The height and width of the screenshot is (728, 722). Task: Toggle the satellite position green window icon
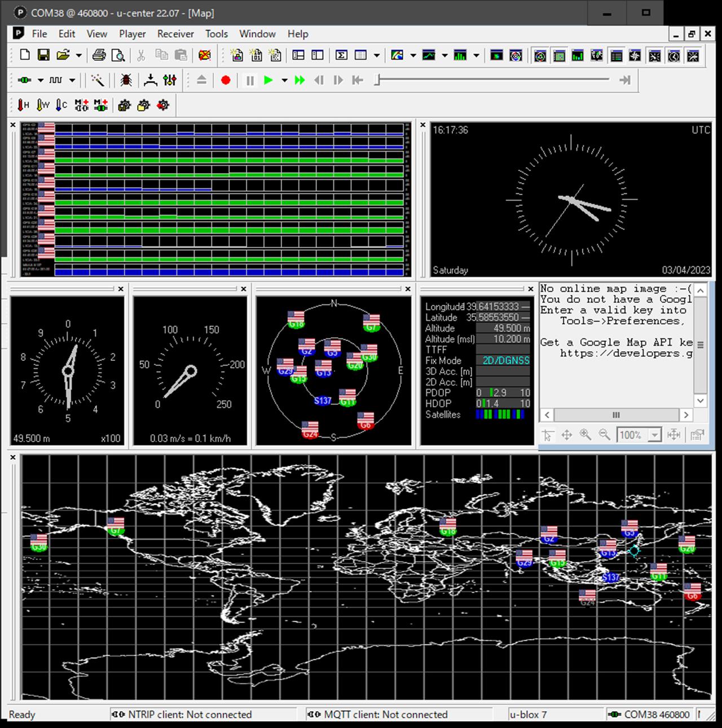click(559, 55)
